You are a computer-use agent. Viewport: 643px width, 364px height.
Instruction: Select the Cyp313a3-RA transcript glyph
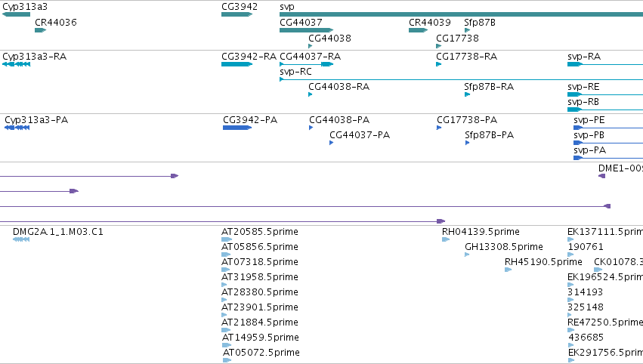(x=16, y=64)
